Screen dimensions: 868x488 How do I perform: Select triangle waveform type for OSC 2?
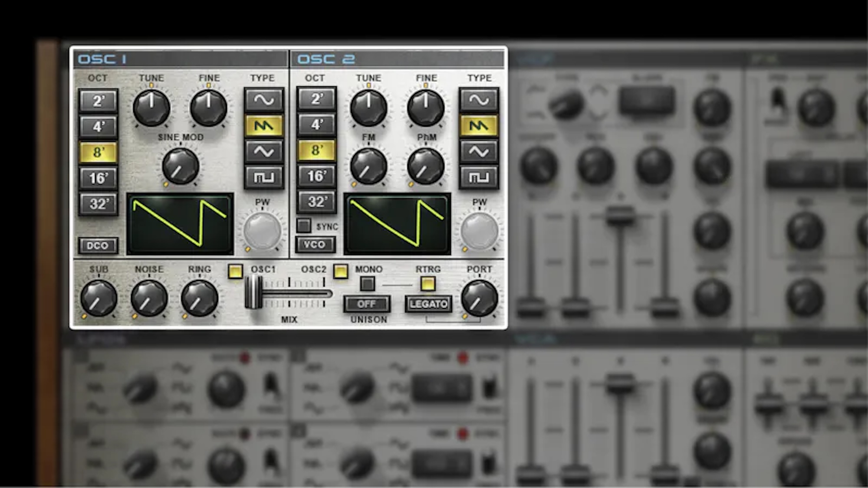pos(479,151)
